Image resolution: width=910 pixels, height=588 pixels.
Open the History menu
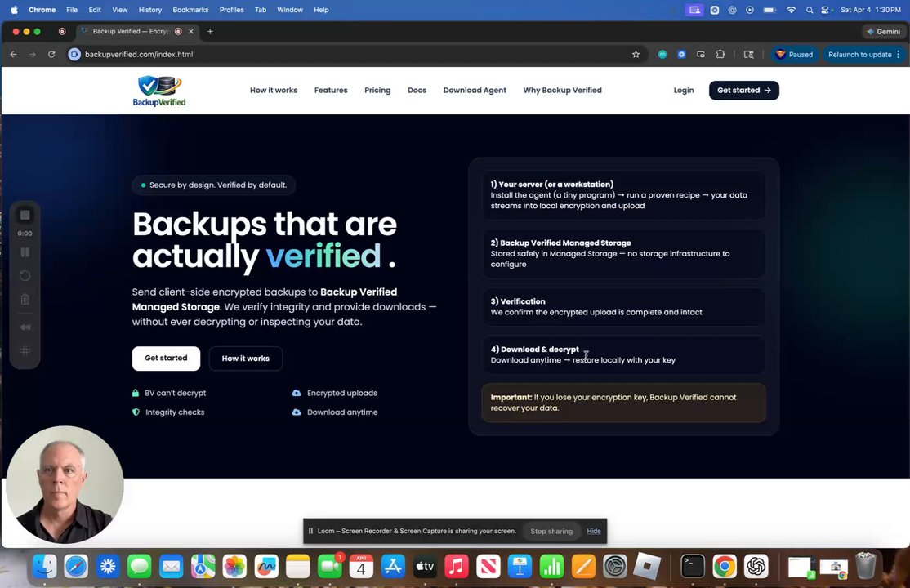click(149, 10)
